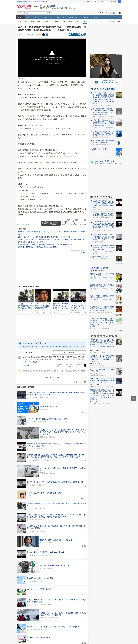Select 速報 tab in navigation

pos(28,17)
